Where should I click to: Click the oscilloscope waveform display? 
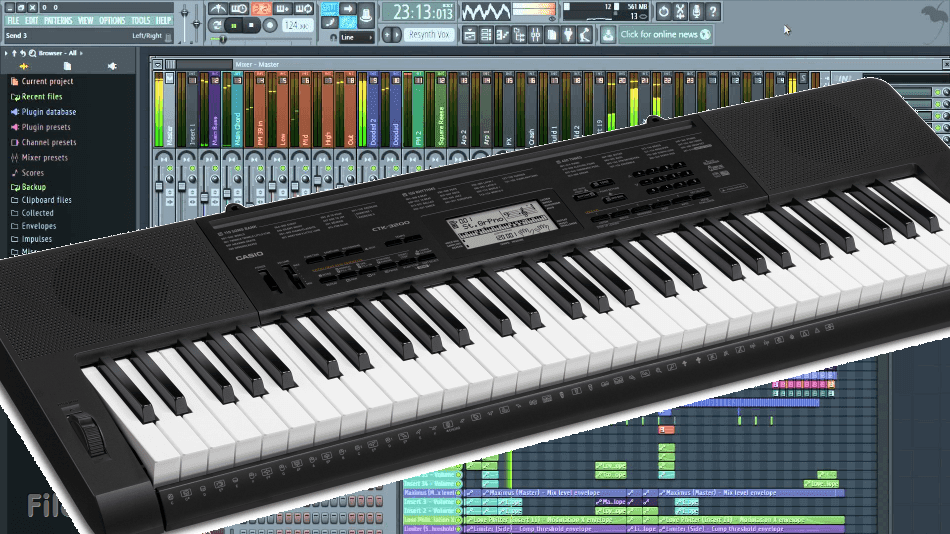[486, 12]
